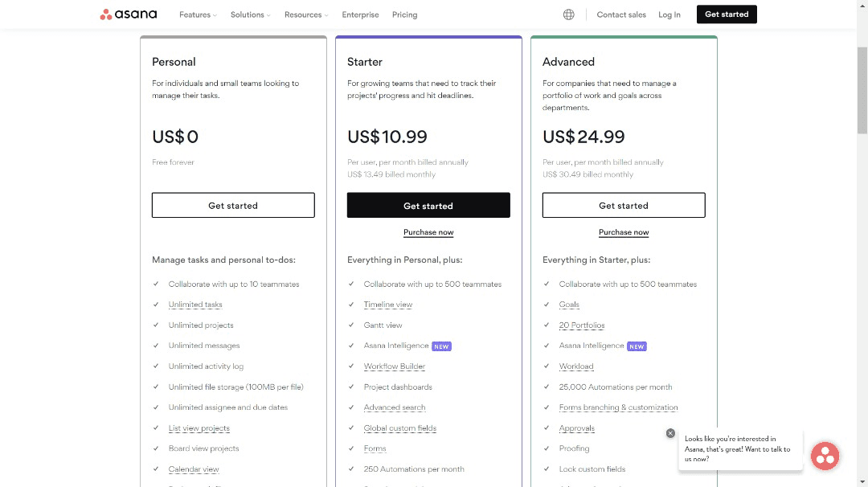Open the Timeline view feature link
Screen dimensions: 868x487
pos(387,305)
